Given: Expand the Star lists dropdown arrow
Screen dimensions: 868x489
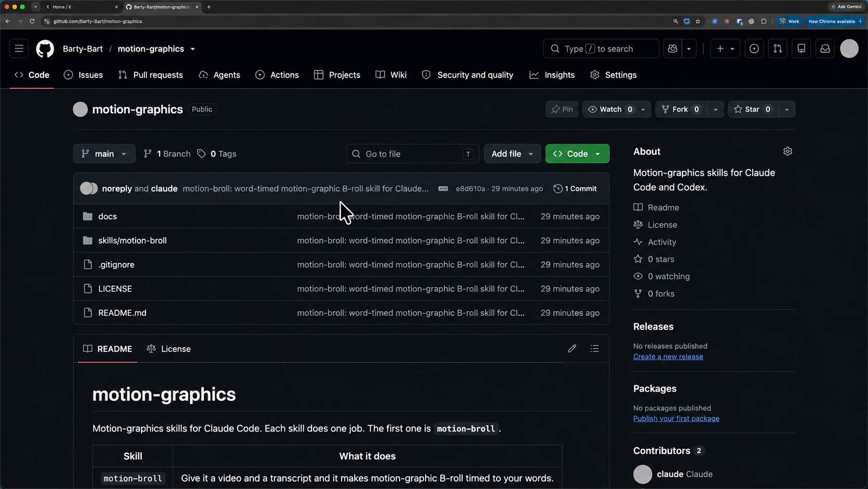Looking at the screenshot, I should 786,109.
